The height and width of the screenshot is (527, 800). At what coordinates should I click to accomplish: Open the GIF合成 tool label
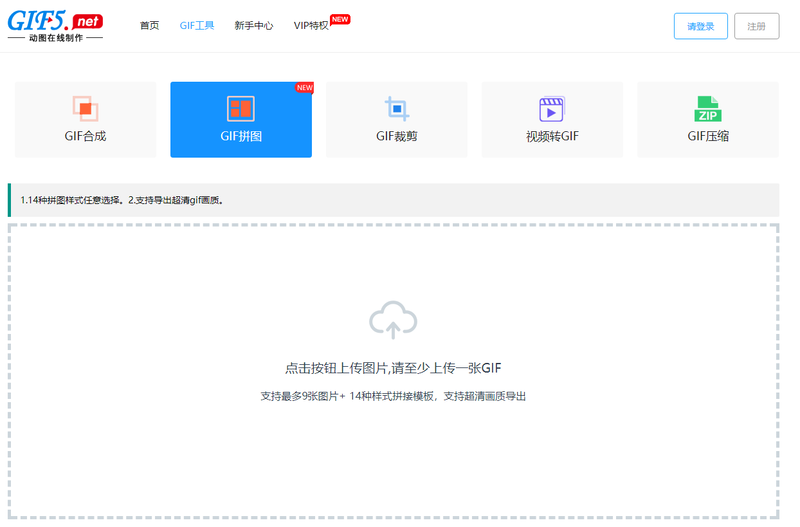(x=85, y=136)
